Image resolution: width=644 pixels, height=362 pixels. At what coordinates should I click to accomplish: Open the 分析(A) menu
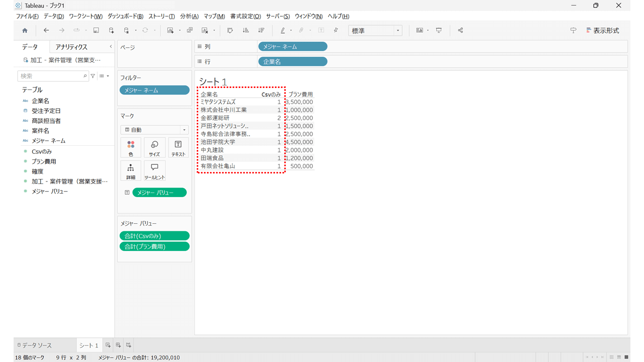189,17
